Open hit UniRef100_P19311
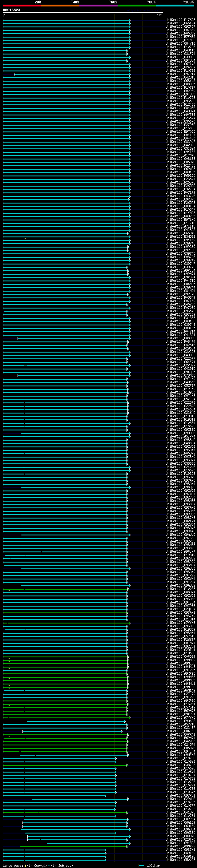Screen dimensions: 197x868 pyautogui.click(x=180, y=419)
